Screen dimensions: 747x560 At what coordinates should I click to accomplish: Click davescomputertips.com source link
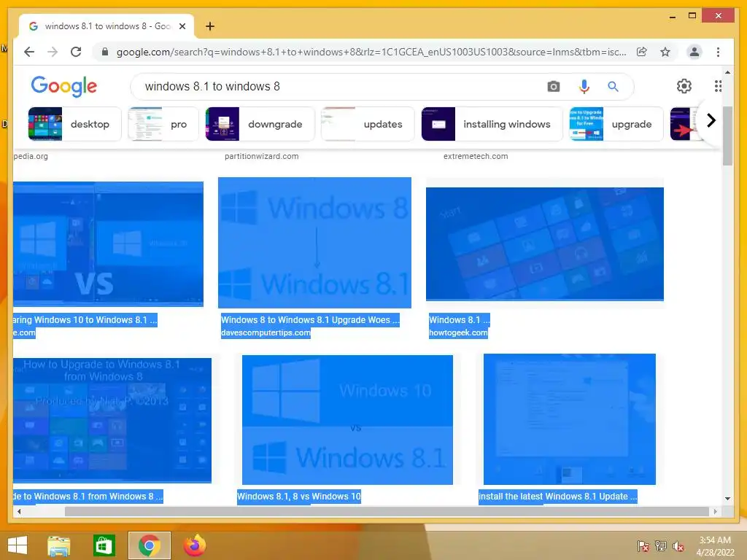266,332
